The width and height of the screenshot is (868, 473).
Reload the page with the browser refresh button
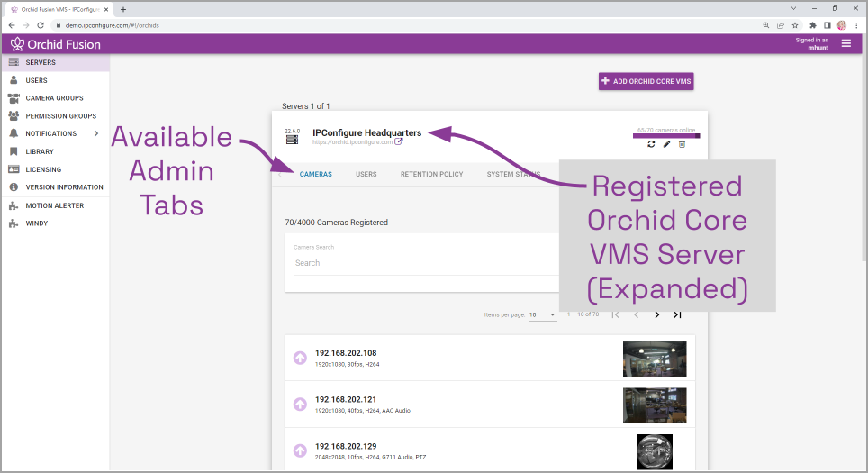(41, 25)
